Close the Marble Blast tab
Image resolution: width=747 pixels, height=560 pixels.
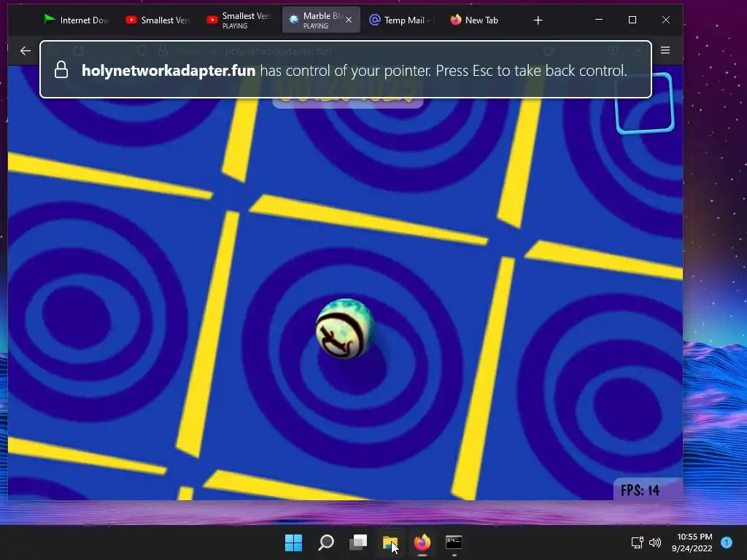pos(349,20)
